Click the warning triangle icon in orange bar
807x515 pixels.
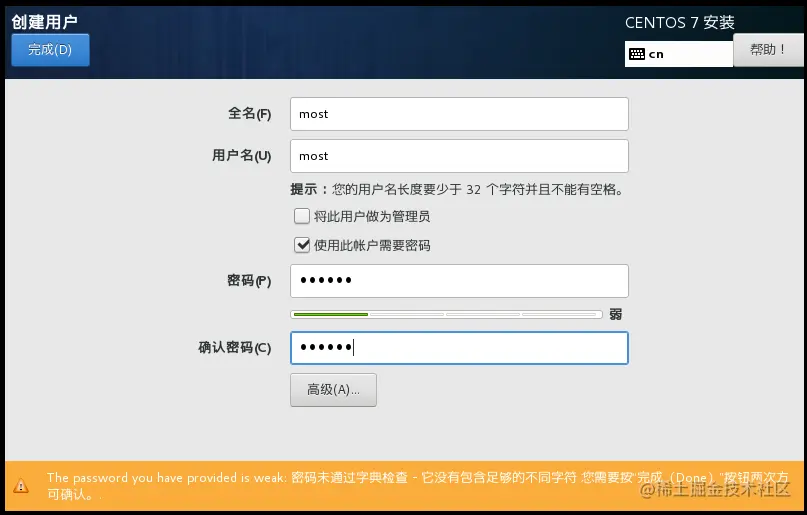coord(21,486)
